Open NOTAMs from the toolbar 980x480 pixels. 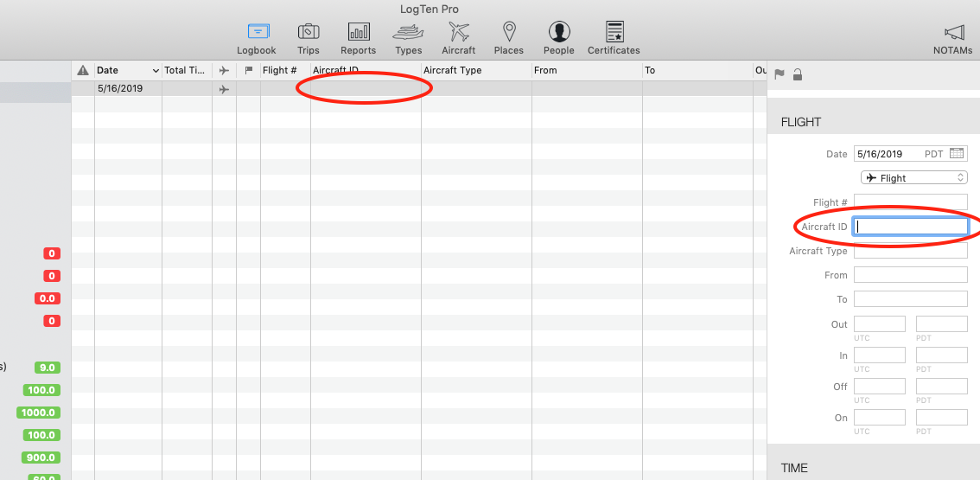tap(952, 40)
